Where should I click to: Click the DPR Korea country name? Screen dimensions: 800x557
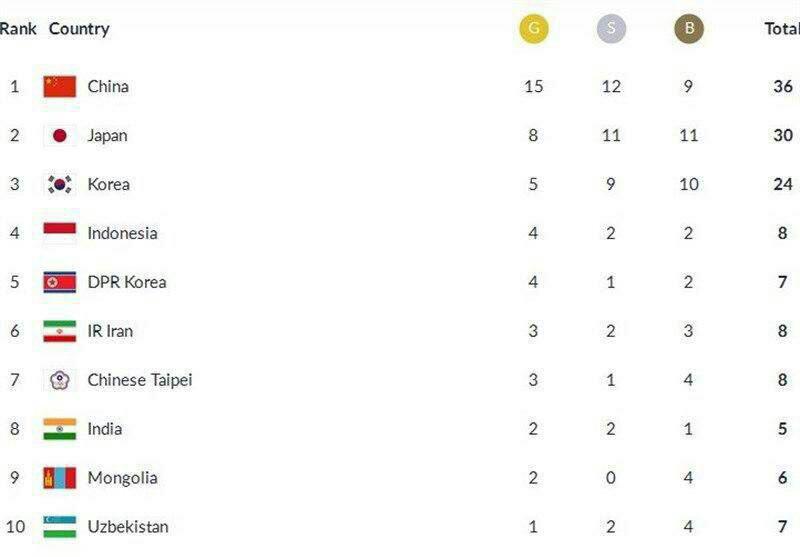coord(127,282)
